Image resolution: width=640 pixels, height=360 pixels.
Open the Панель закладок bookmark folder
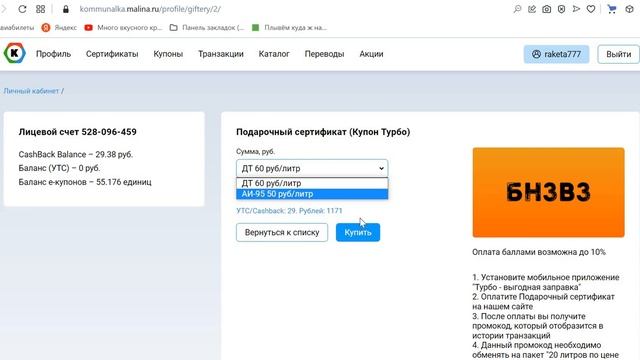207,28
